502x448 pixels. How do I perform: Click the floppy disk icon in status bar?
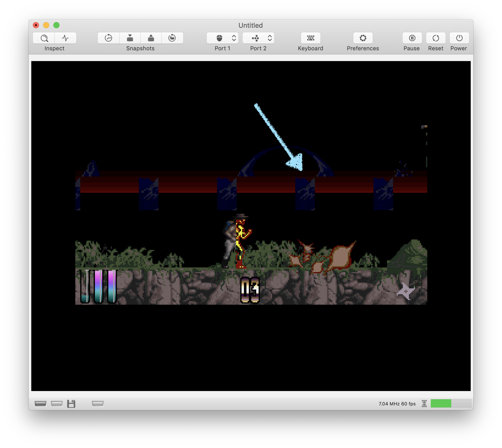tap(71, 404)
